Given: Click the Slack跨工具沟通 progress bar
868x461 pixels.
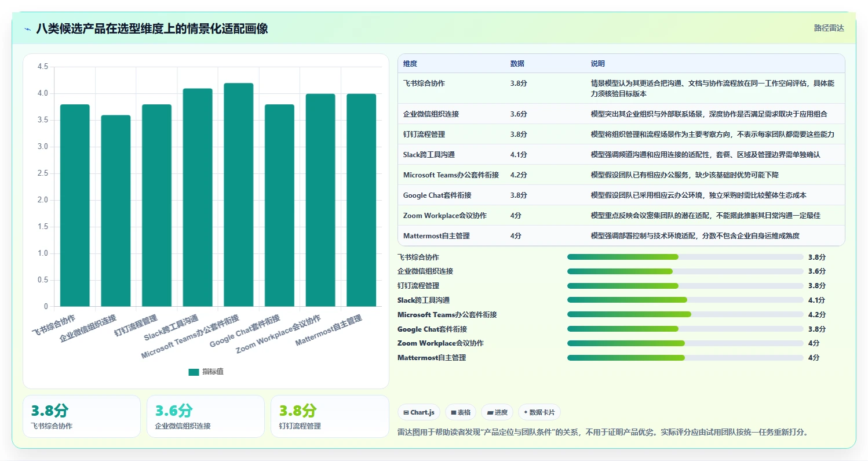Looking at the screenshot, I should (685, 300).
